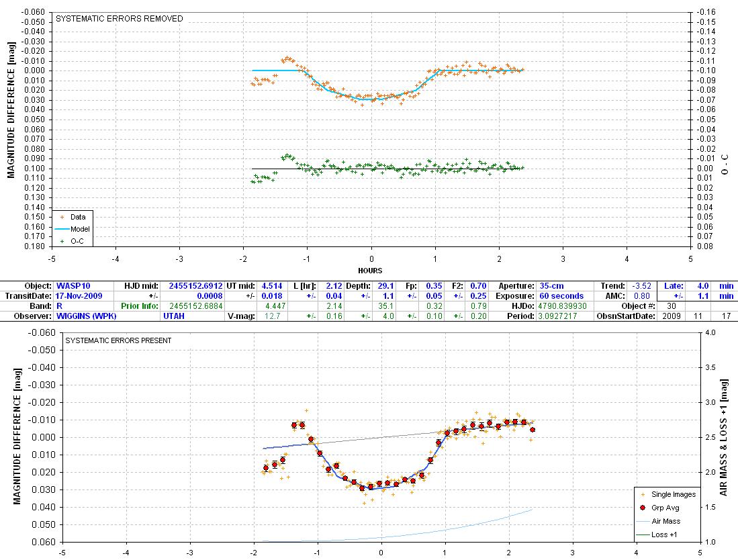This screenshot has width=738, height=560.
Task: Click the F2 value 0.70
Action: 477,285
